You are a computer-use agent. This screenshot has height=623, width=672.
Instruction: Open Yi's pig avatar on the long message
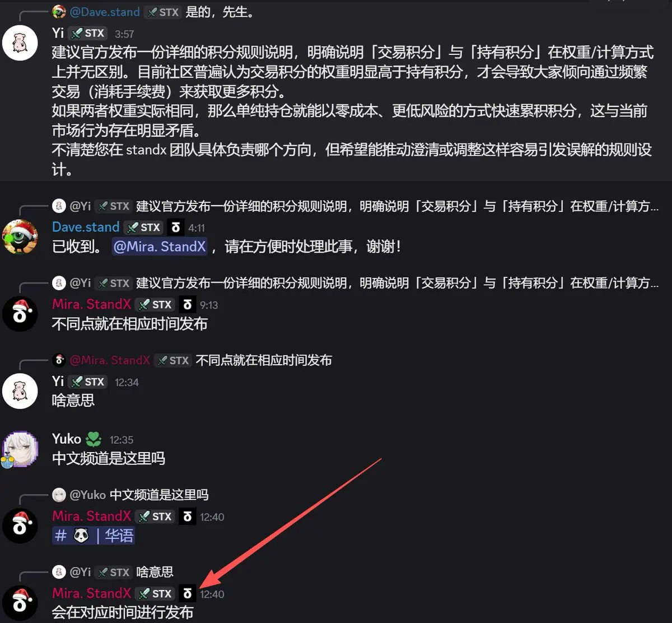point(20,43)
